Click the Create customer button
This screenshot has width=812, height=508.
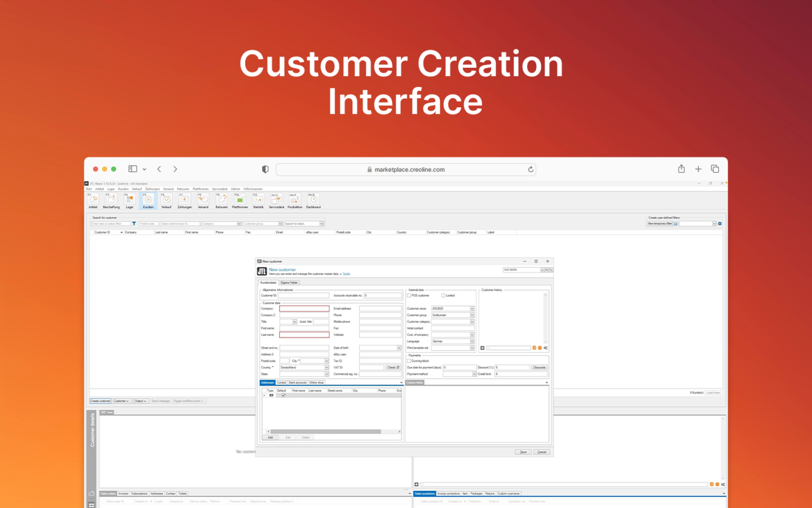[x=101, y=401]
